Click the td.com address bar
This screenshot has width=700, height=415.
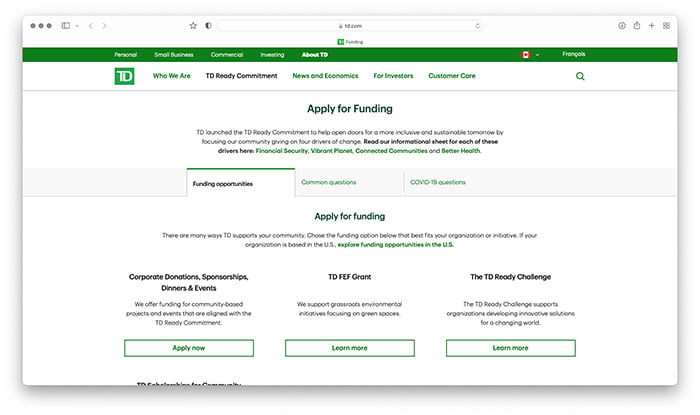(350, 26)
